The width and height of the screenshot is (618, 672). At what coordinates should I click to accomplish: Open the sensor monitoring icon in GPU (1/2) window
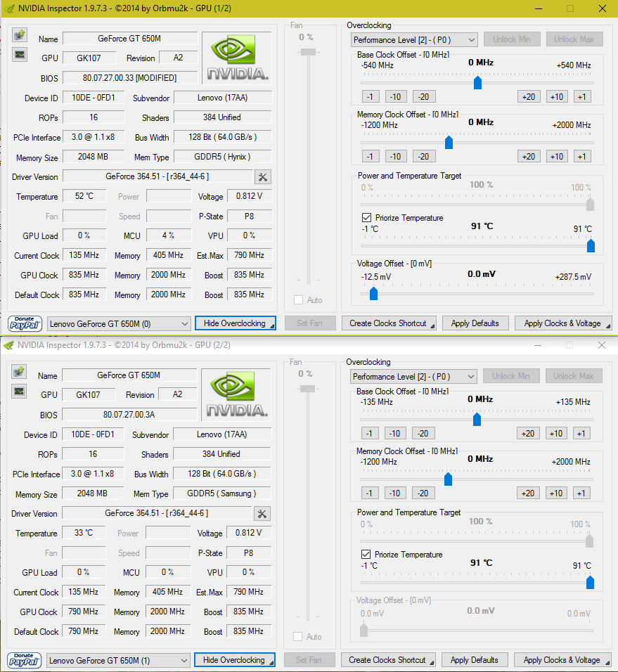click(x=19, y=54)
